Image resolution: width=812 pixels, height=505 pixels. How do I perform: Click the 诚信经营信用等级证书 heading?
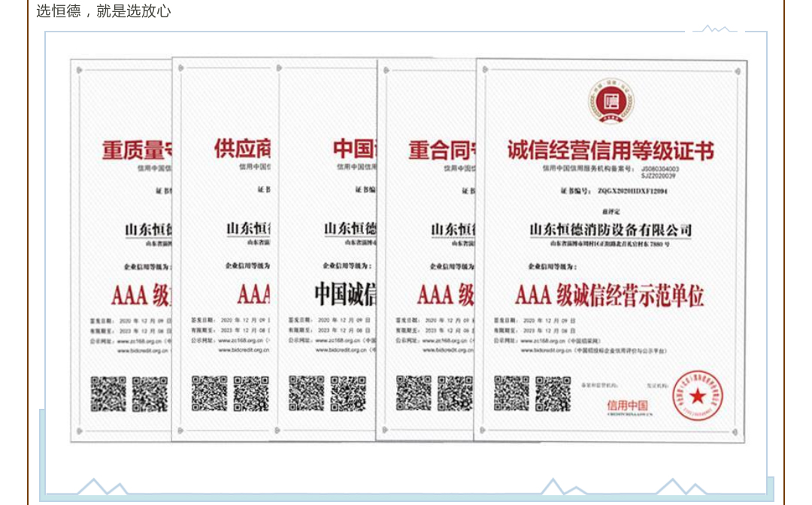(610, 150)
